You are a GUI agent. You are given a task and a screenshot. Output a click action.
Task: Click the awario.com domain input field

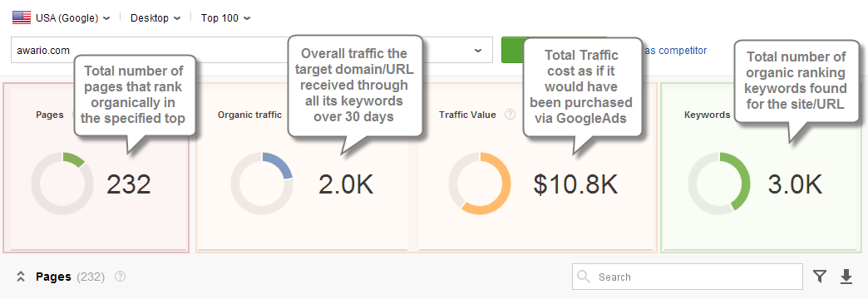[251, 51]
